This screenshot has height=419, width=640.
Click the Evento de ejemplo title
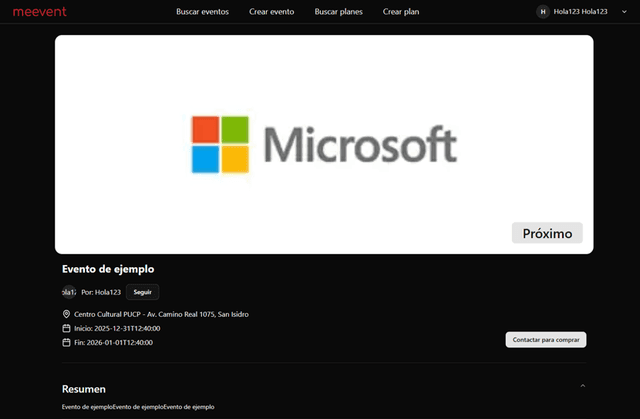pos(108,269)
